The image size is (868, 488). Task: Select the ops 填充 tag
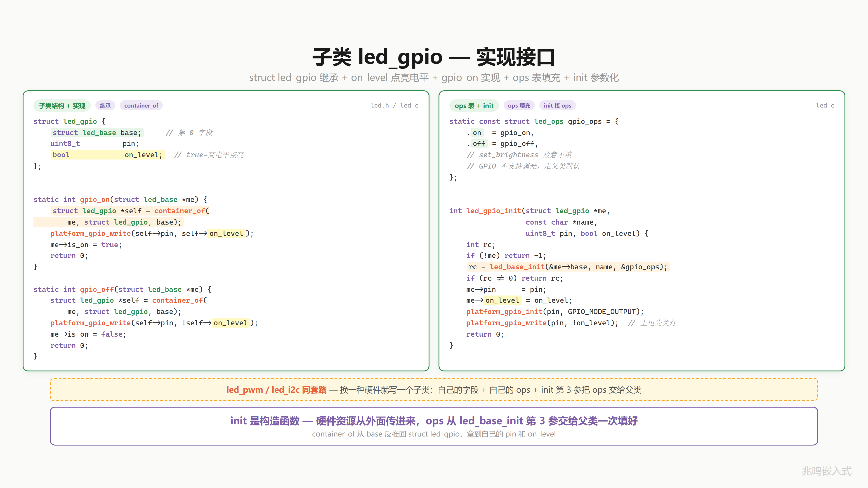[519, 106]
